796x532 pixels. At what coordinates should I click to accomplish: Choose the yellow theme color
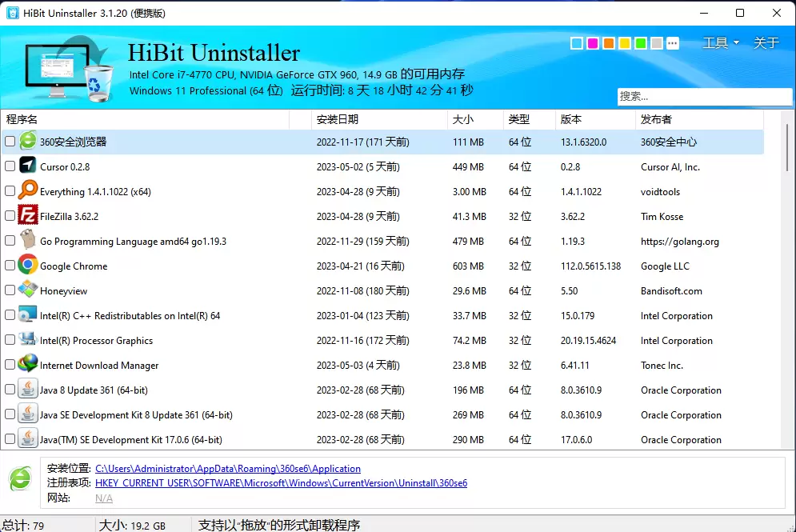625,43
